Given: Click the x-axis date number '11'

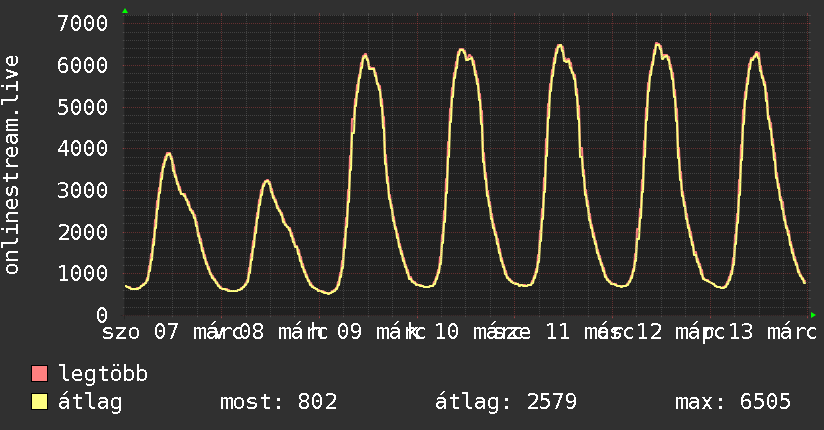Looking at the screenshot, I should [x=558, y=332].
